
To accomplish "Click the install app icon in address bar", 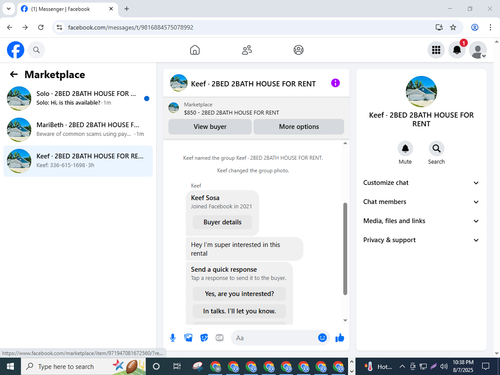I will pyautogui.click(x=439, y=27).
